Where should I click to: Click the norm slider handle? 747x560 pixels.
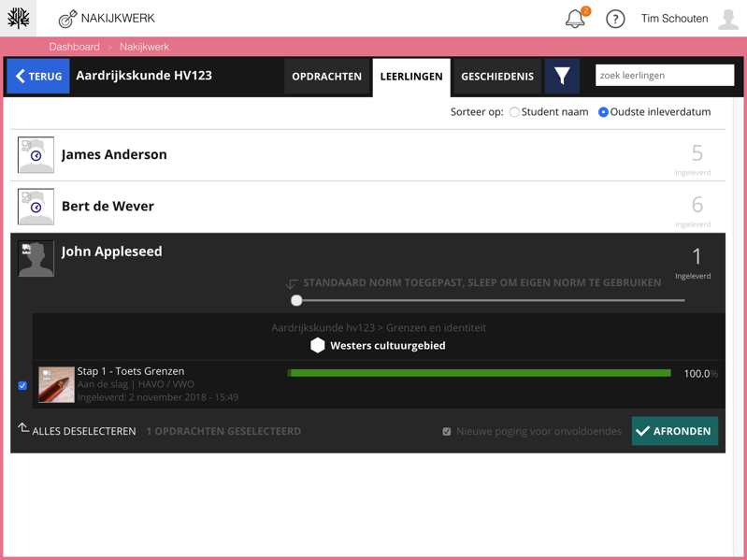click(296, 300)
